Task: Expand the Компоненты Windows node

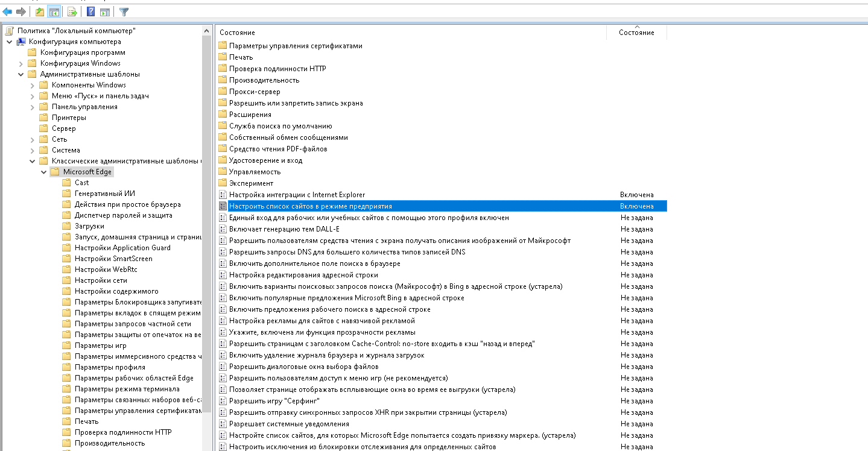Action: (x=33, y=85)
